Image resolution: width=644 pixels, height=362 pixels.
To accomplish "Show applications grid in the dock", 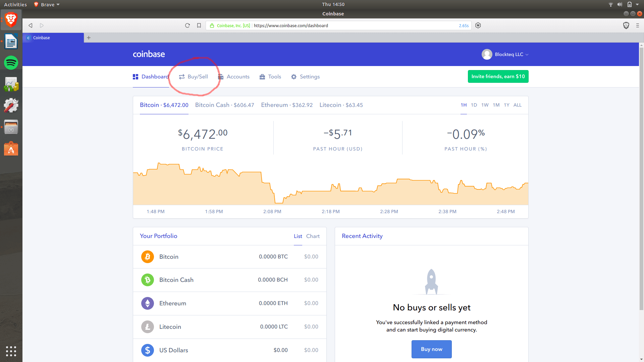I will click(x=11, y=351).
